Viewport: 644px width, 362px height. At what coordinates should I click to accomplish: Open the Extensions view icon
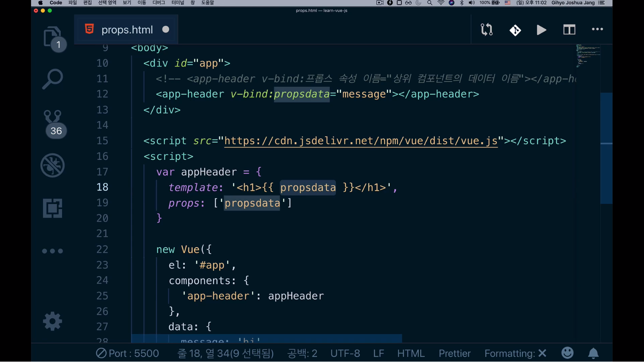point(52,208)
